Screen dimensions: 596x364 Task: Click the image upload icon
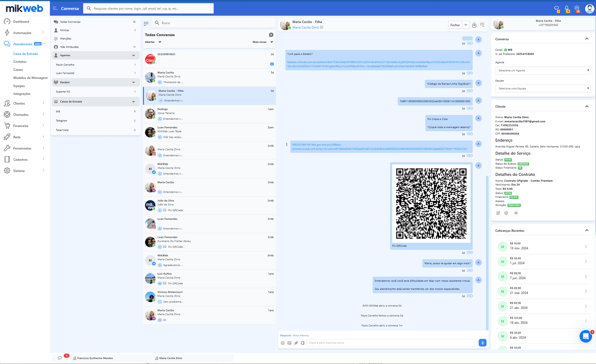[289, 343]
